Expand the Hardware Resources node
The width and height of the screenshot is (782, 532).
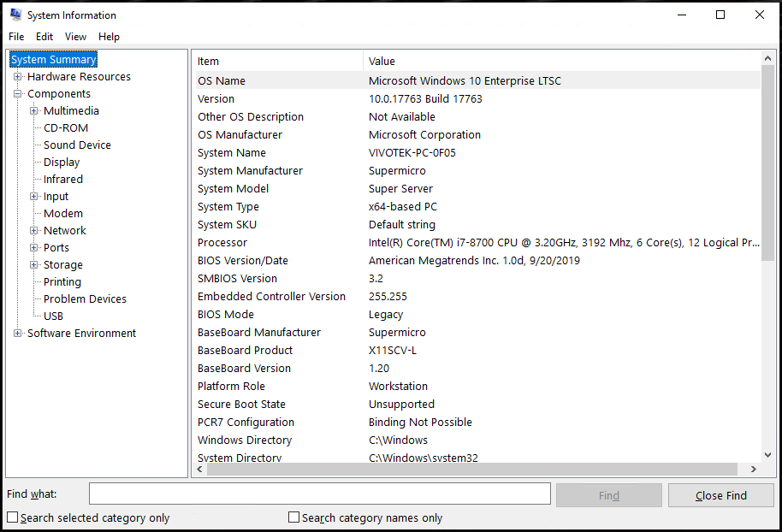point(17,77)
